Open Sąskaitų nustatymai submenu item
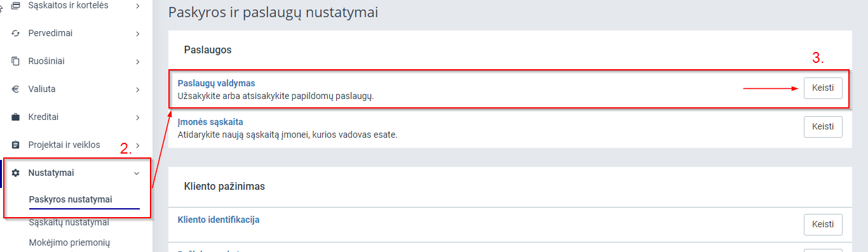868x252 pixels. coord(69,222)
